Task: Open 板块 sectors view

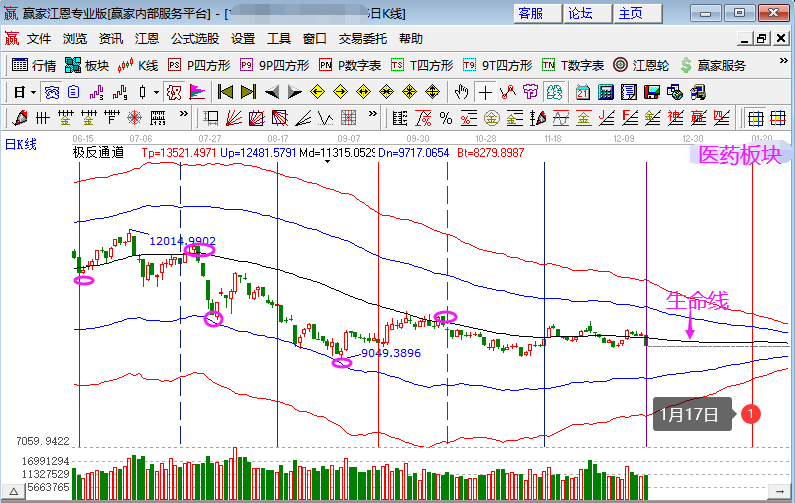Action: pyautogui.click(x=87, y=65)
